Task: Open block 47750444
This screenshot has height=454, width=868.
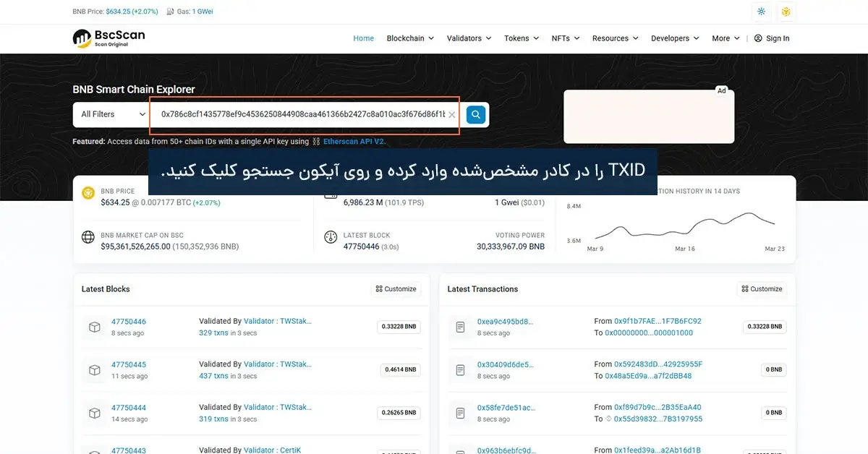Action: click(129, 408)
